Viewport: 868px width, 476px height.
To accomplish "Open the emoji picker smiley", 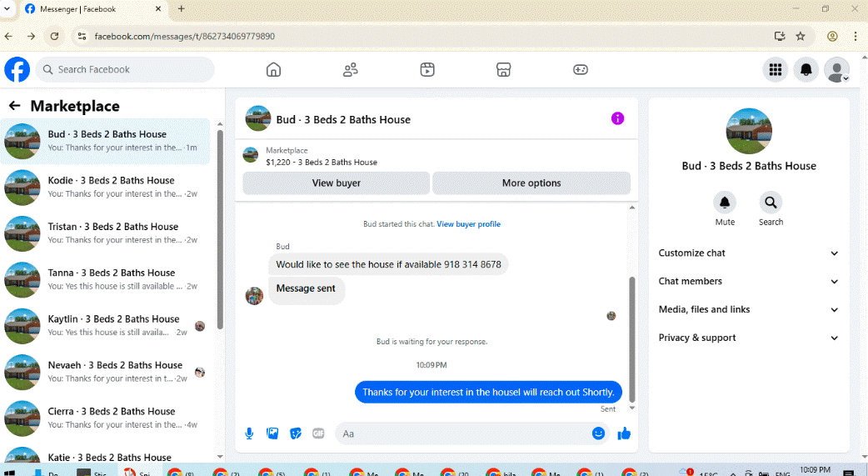I will (598, 433).
